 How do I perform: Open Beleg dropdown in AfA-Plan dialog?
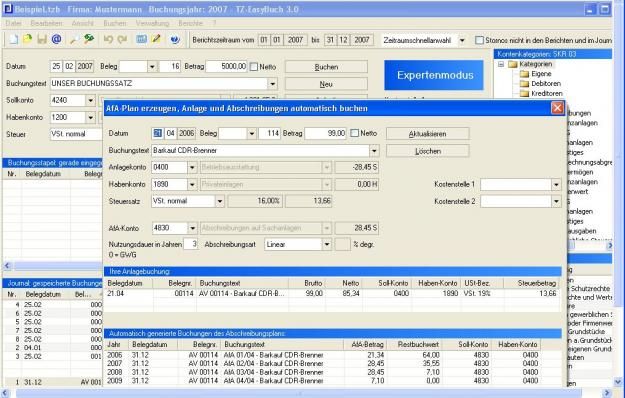tap(252, 133)
